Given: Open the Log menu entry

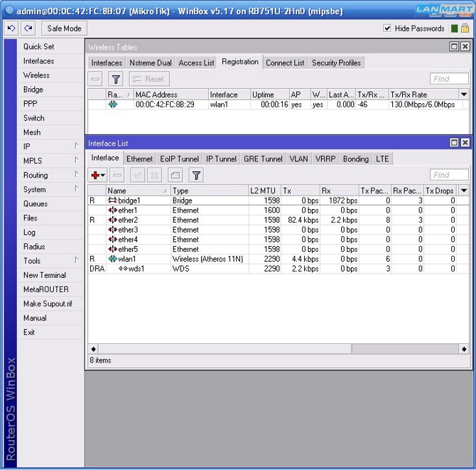Looking at the screenshot, I should [50, 232].
